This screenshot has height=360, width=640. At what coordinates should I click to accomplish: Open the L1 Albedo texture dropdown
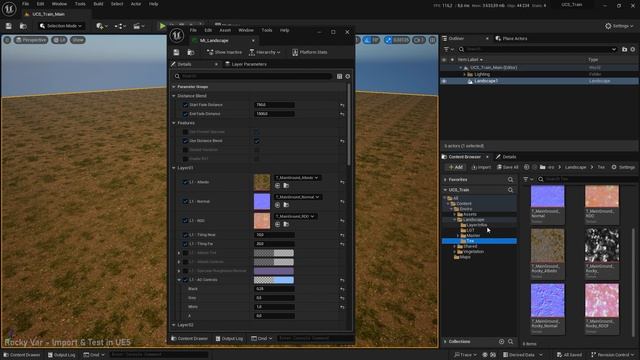click(x=297, y=178)
